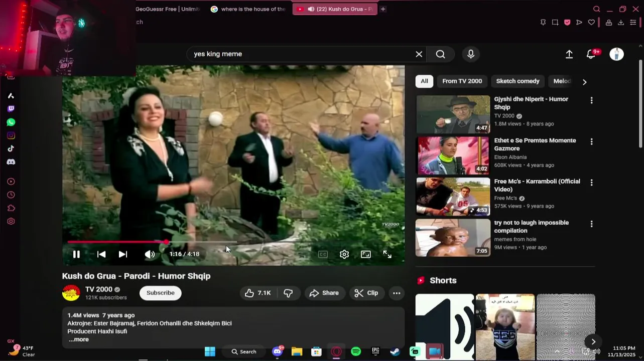Select the "Sketch comedy" filter chip
The image size is (644, 361).
click(518, 81)
